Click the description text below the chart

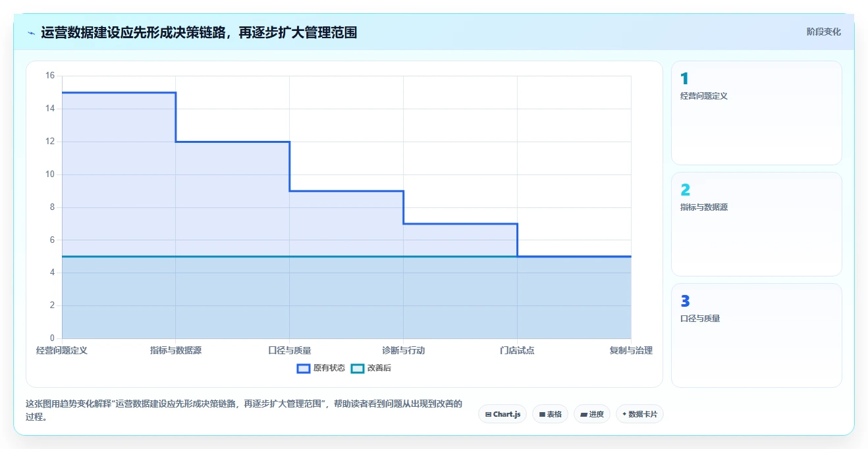244,410
